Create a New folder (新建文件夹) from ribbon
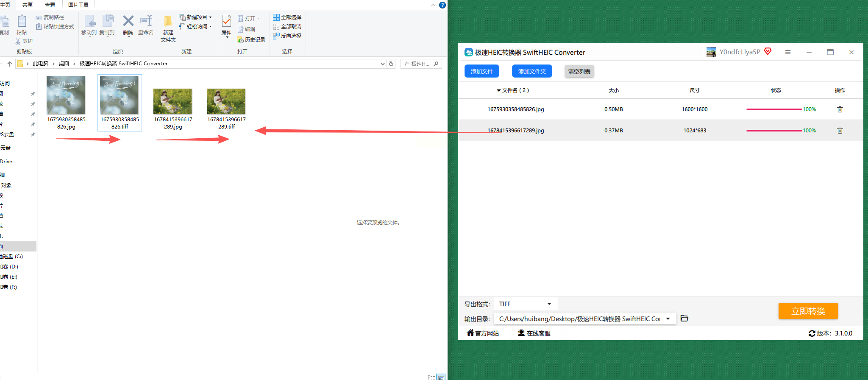This screenshot has height=380, width=868. [x=168, y=28]
